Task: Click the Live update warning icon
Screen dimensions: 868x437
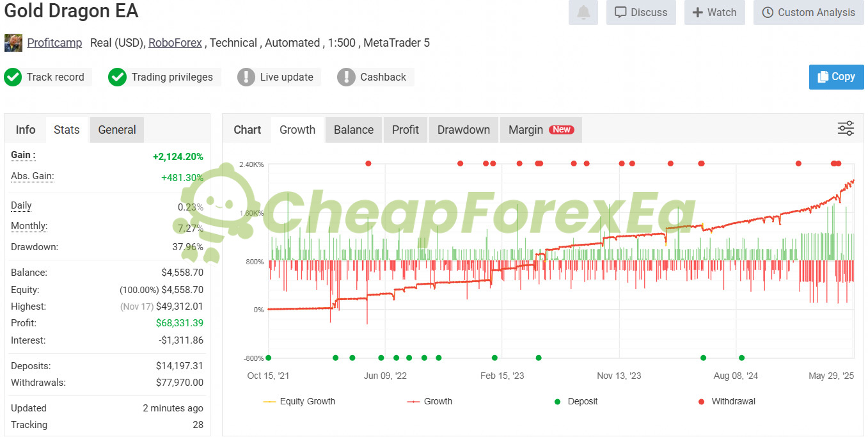Action: [x=246, y=77]
